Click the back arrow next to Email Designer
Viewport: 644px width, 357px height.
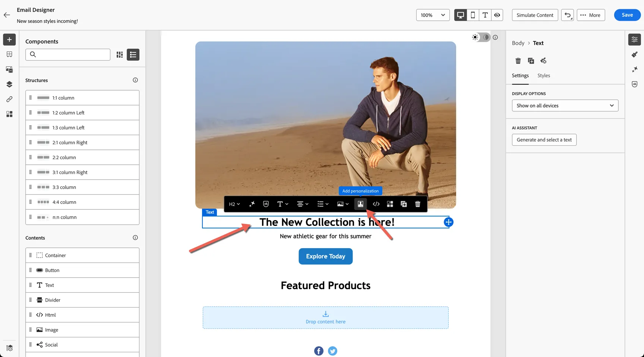point(7,15)
